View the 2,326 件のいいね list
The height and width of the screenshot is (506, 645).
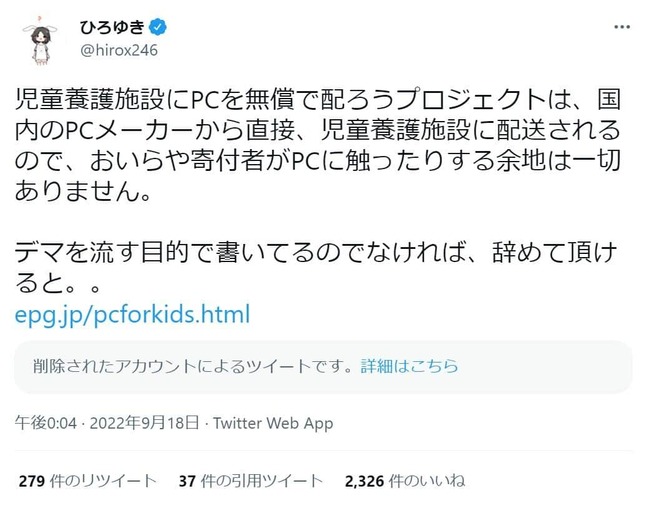[404, 482]
